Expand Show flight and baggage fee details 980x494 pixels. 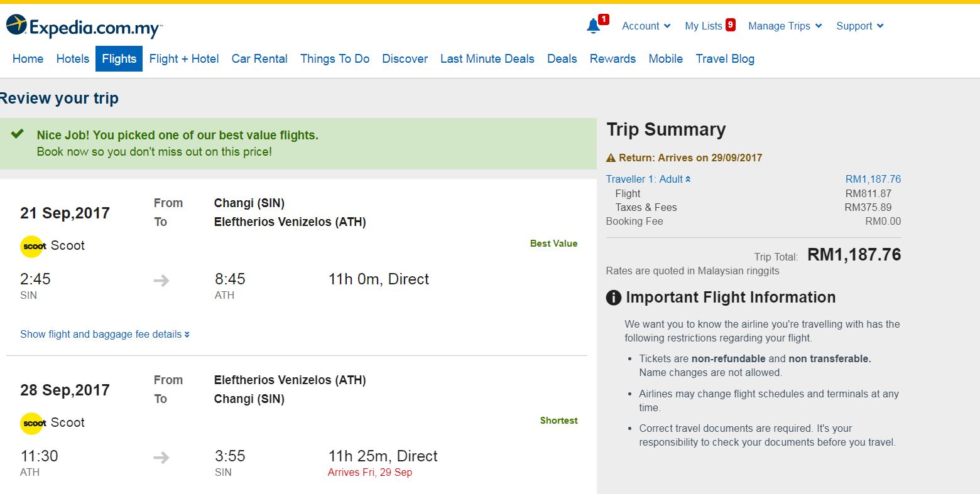pos(104,335)
